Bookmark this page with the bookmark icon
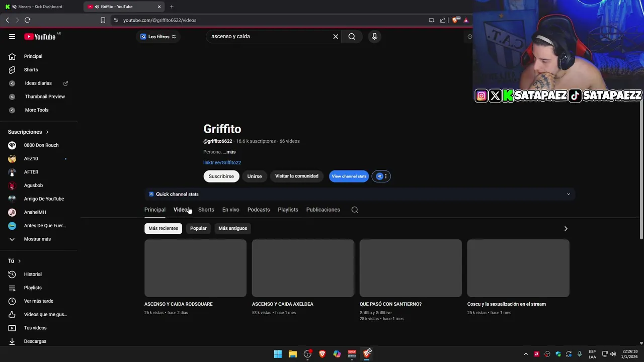The height and width of the screenshot is (362, 644). (x=103, y=20)
